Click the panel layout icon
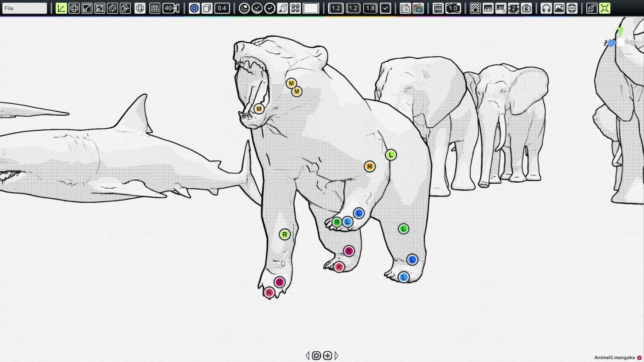Screen dimensions: 644x362 (x=438, y=8)
